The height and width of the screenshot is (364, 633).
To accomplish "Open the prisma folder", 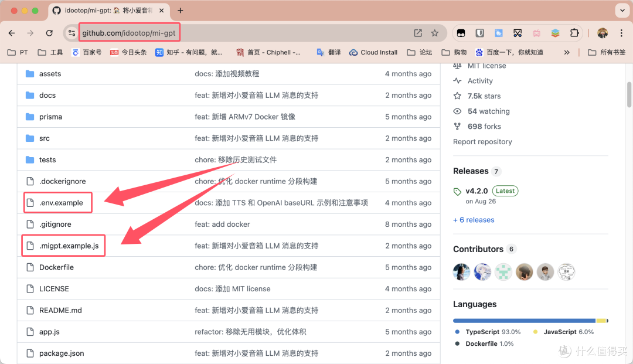I will click(50, 117).
